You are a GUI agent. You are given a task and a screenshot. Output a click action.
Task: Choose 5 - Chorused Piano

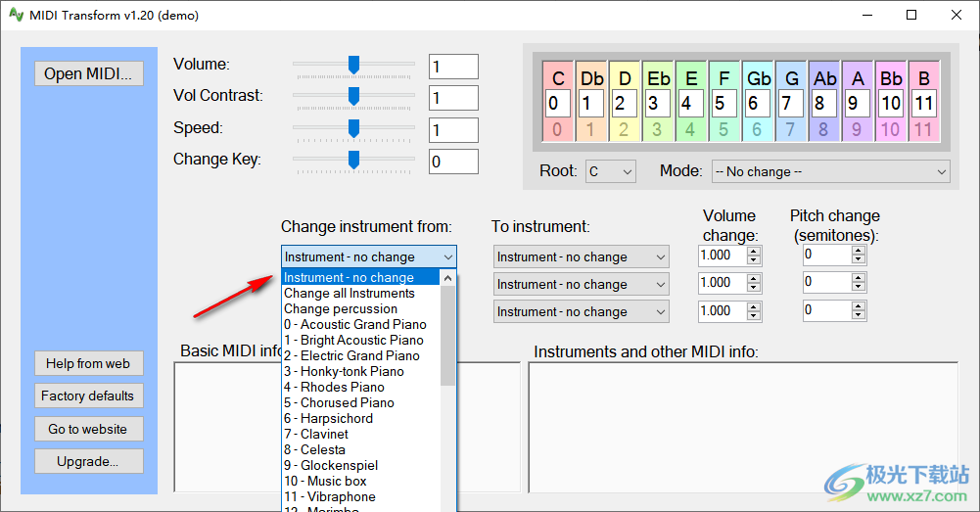[361, 402]
